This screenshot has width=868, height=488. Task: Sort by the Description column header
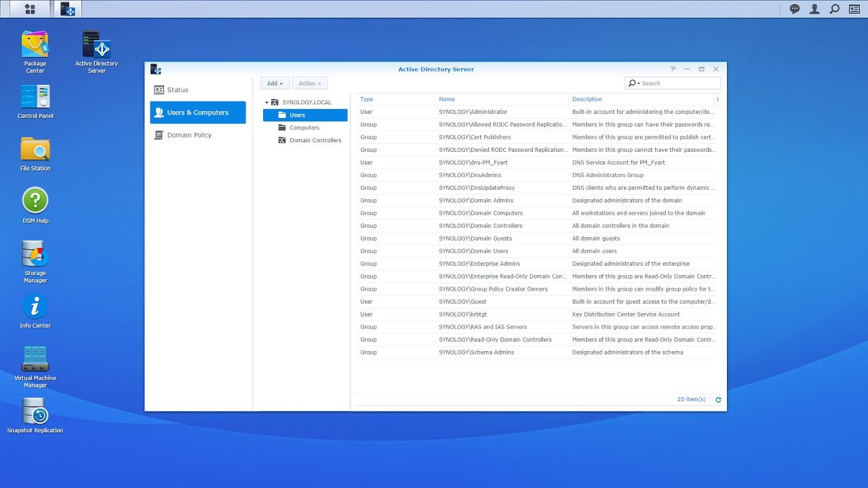(x=641, y=99)
